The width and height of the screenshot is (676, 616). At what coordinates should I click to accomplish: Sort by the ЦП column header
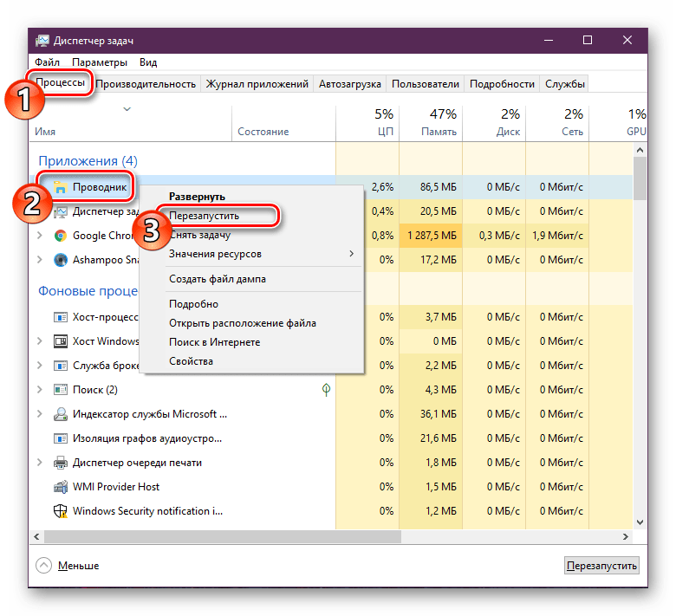click(x=367, y=124)
